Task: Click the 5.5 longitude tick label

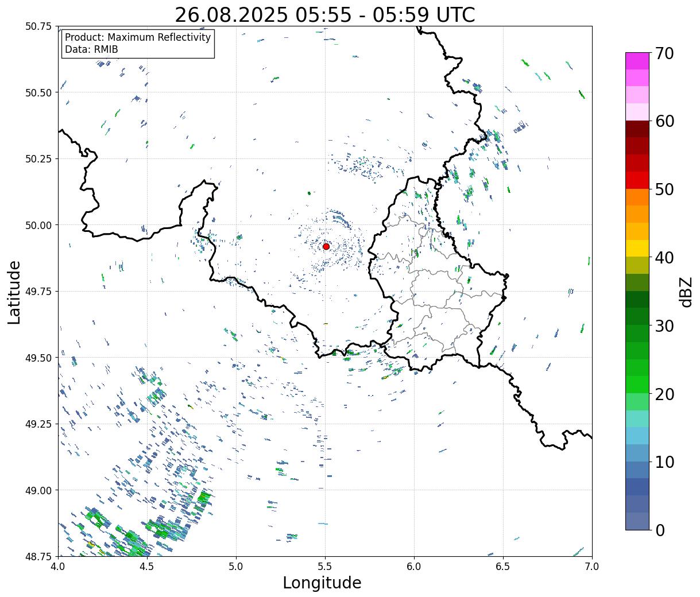Action: point(325,567)
